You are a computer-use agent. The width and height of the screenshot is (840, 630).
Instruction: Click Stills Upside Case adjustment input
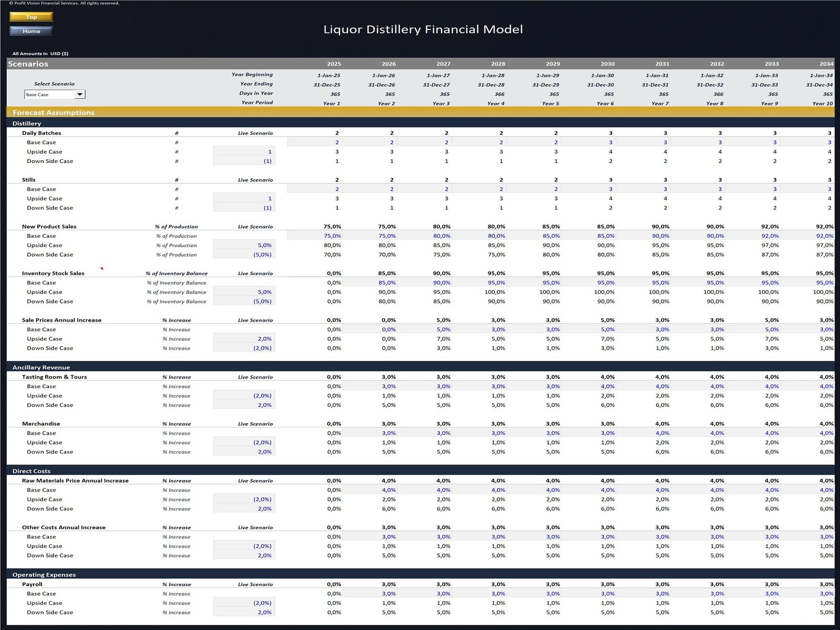(244, 198)
